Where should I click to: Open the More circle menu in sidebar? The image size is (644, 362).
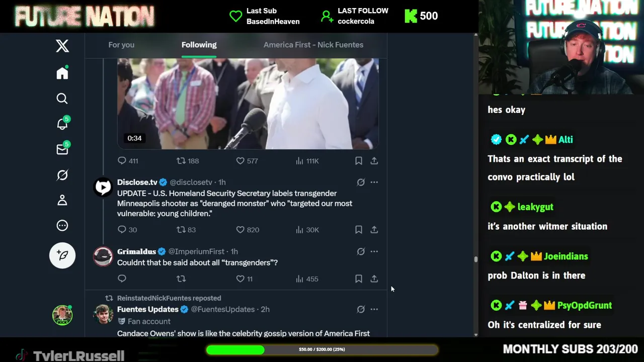[62, 226]
